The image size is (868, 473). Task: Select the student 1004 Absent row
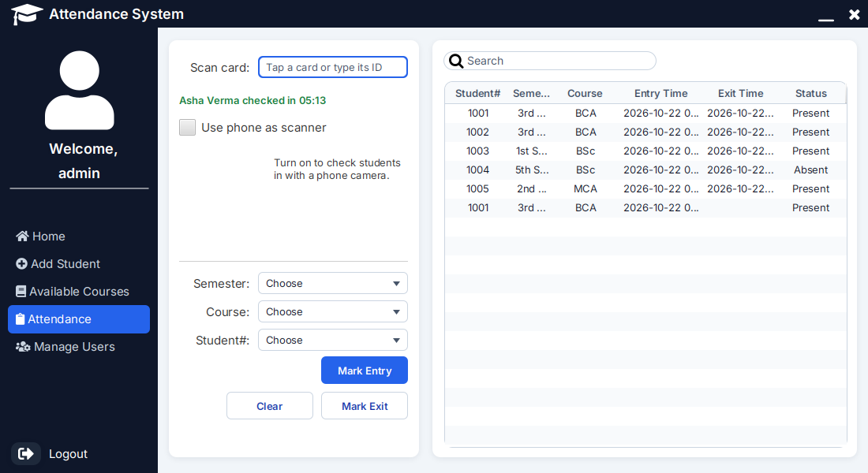click(645, 169)
